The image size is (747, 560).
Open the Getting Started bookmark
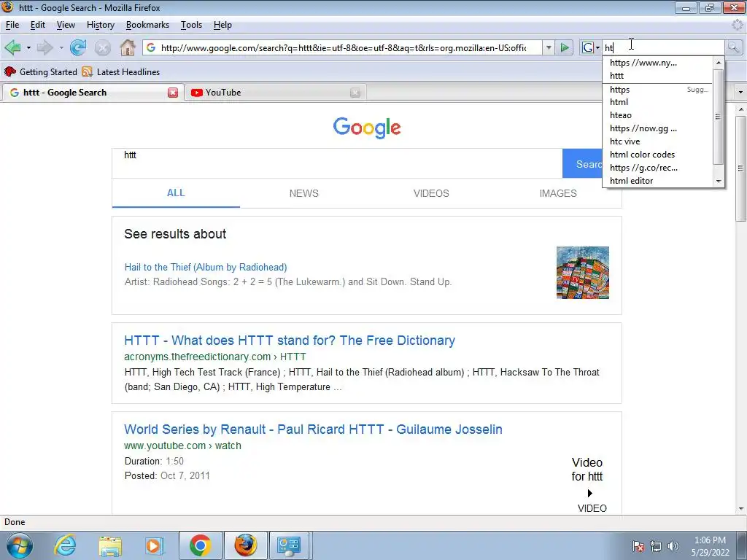coord(41,72)
